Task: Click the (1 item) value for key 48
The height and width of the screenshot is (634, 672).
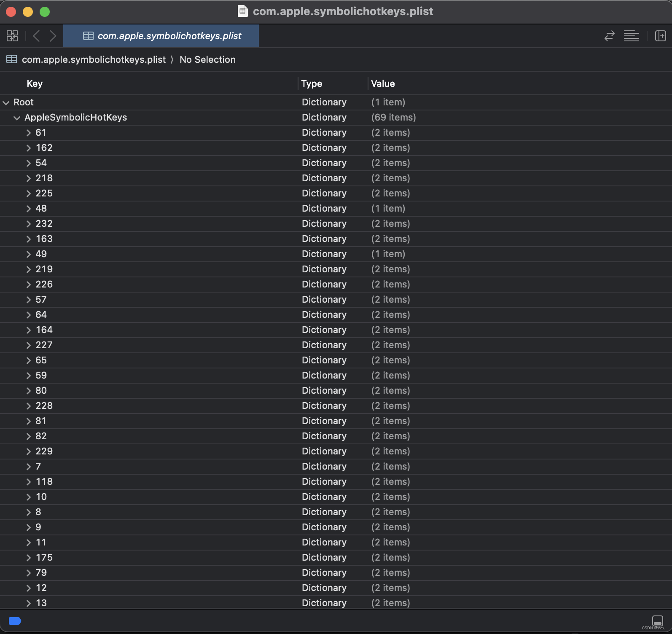Action: click(388, 209)
